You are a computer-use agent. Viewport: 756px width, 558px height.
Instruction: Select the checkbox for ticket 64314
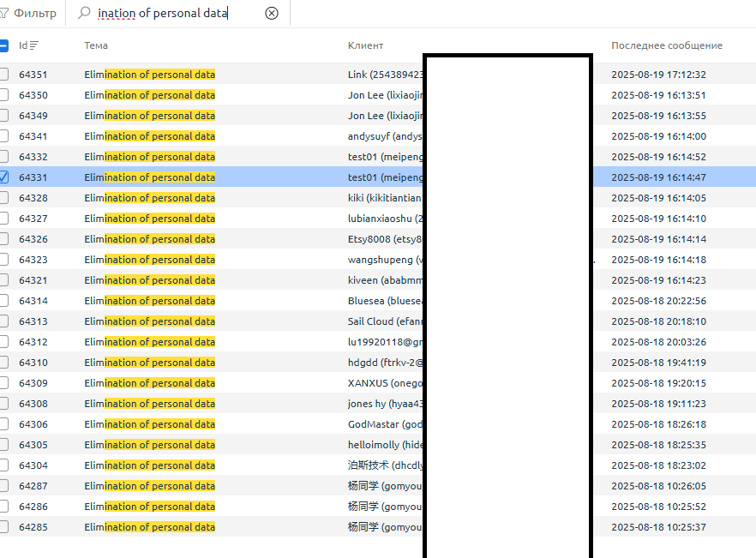pyautogui.click(x=3, y=301)
